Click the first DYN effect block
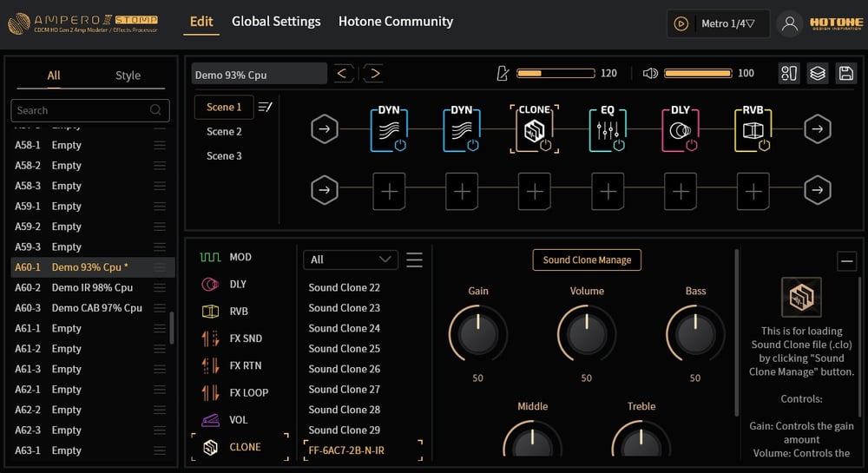This screenshot has height=473, width=868. 389,129
